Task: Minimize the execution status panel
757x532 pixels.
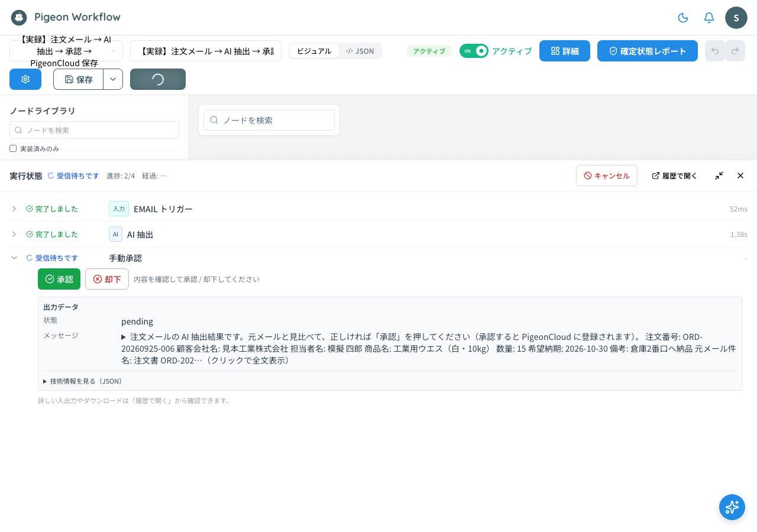Action: click(719, 176)
